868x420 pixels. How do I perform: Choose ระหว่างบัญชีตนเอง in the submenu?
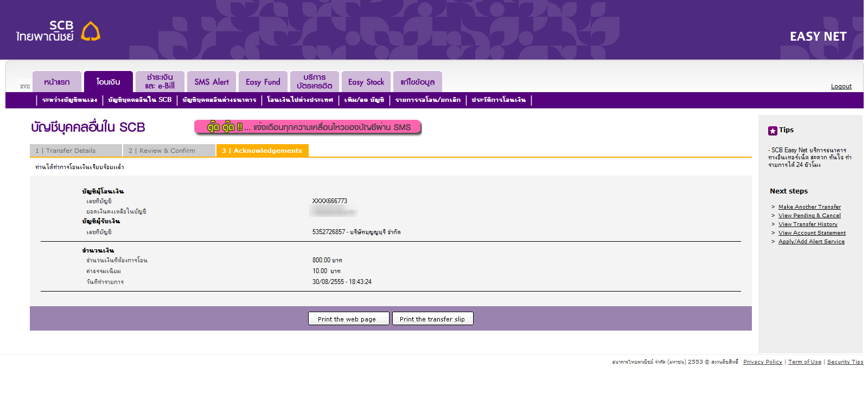click(x=69, y=100)
